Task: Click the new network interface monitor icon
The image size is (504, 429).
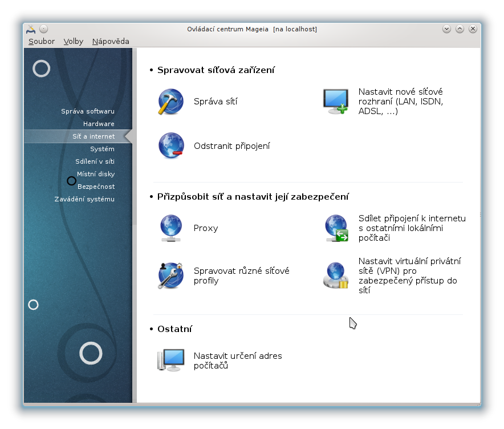Action: coord(336,102)
